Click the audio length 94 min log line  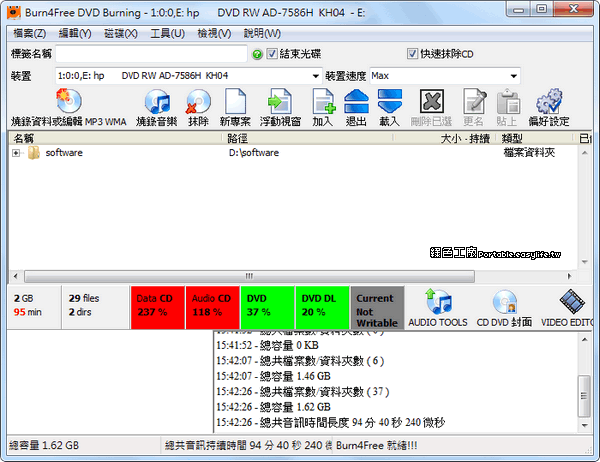point(331,423)
